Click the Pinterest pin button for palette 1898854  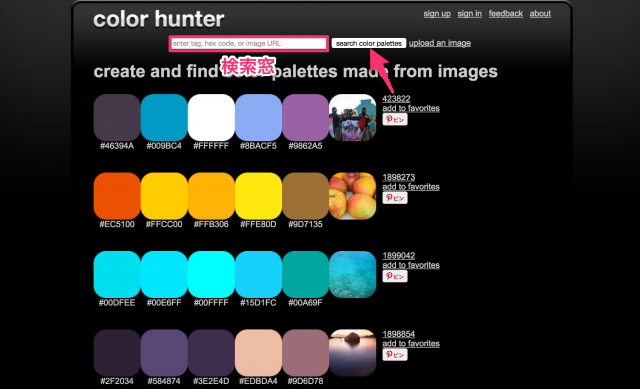pos(395,354)
